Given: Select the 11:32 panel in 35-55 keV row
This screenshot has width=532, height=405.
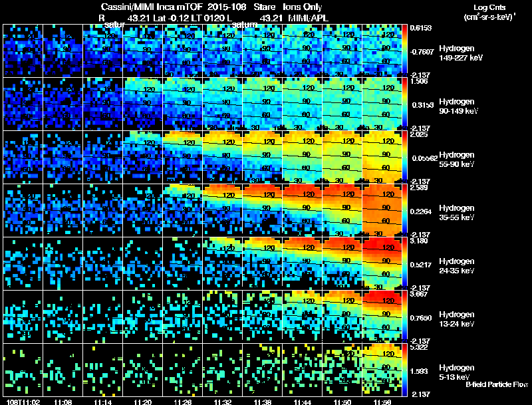Looking at the screenshot, I should pos(222,210).
